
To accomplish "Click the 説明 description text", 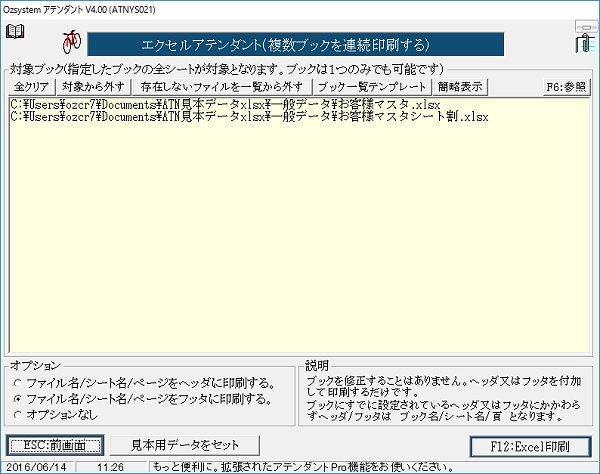I will click(444, 398).
